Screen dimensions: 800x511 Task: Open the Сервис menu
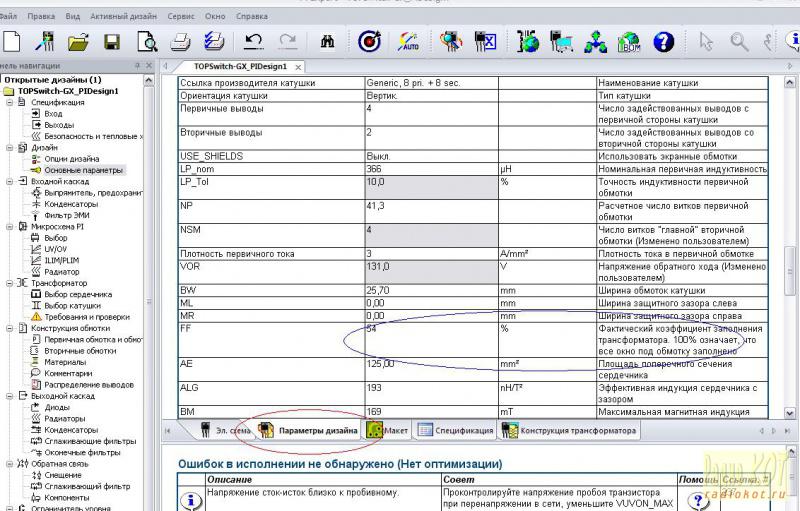click(181, 16)
